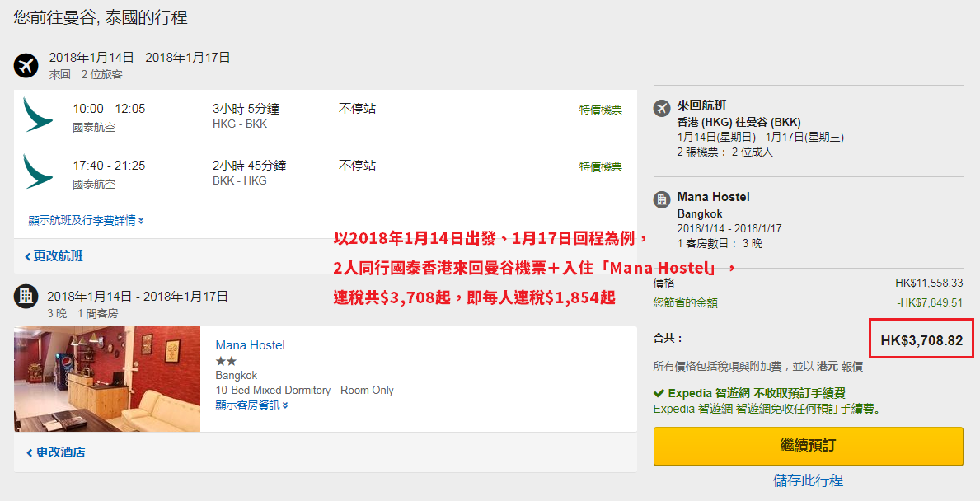Open the Mana Hostel hotel link
The width and height of the screenshot is (980, 501).
click(x=250, y=345)
